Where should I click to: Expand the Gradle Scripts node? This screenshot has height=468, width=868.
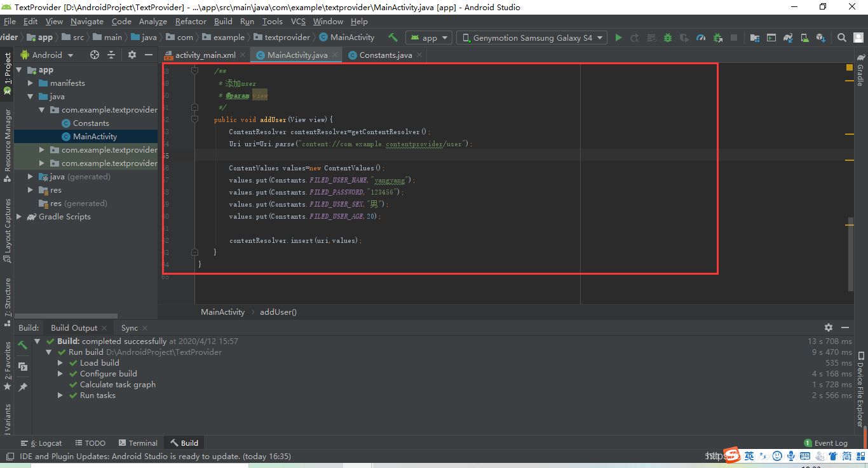click(x=19, y=217)
